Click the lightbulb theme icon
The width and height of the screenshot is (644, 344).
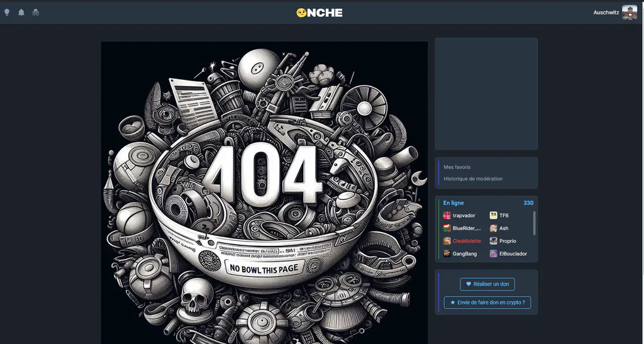tap(6, 13)
